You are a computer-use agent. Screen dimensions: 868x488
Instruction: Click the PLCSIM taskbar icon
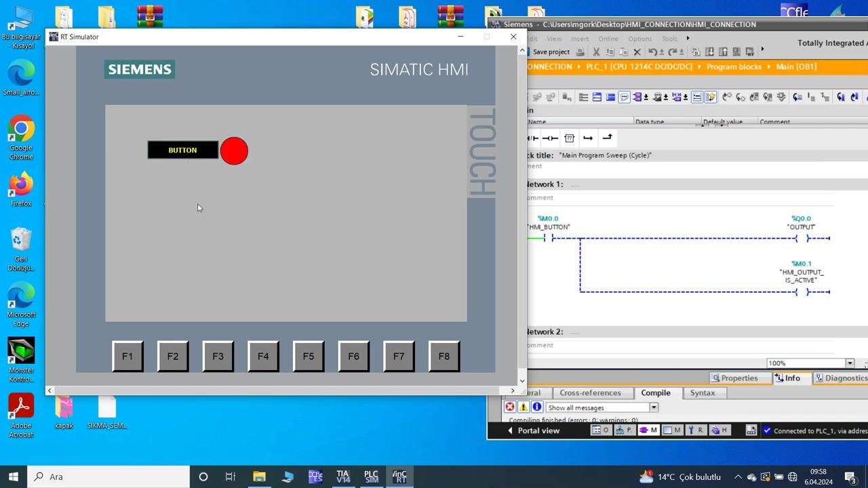click(x=371, y=476)
